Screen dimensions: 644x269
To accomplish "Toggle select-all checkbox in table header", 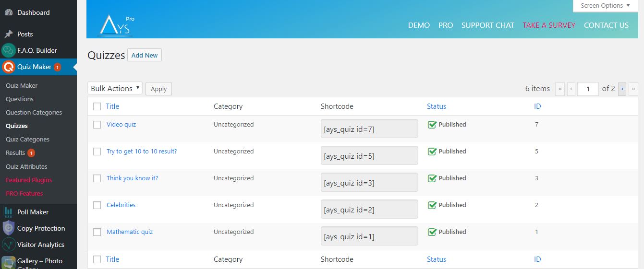I will (x=97, y=106).
